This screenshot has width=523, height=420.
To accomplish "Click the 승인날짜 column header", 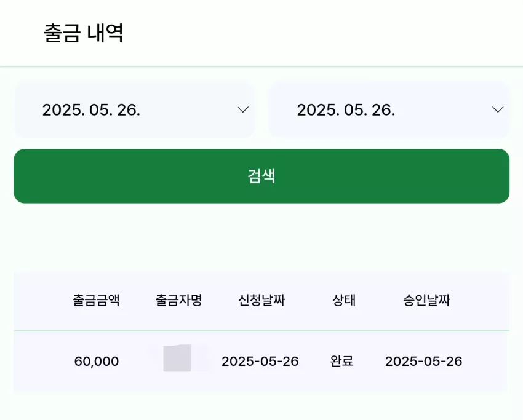I will point(426,300).
